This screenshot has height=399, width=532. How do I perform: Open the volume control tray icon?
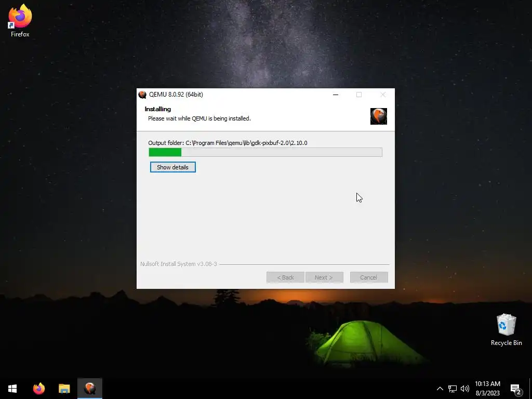(465, 389)
